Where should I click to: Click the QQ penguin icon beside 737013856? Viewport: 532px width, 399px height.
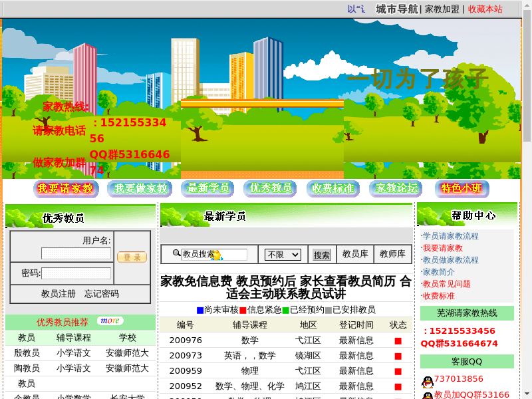tap(427, 382)
